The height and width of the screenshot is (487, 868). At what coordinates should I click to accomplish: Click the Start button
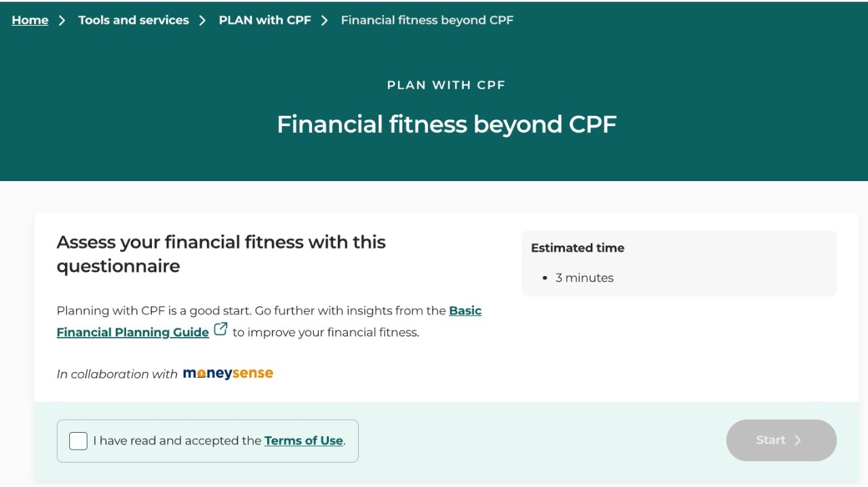point(781,440)
